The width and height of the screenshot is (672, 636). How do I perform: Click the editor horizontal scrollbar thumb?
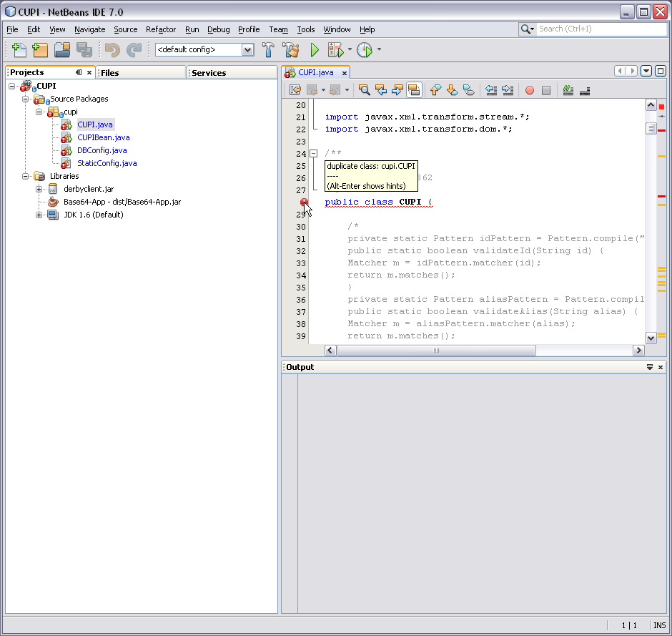[x=436, y=351]
